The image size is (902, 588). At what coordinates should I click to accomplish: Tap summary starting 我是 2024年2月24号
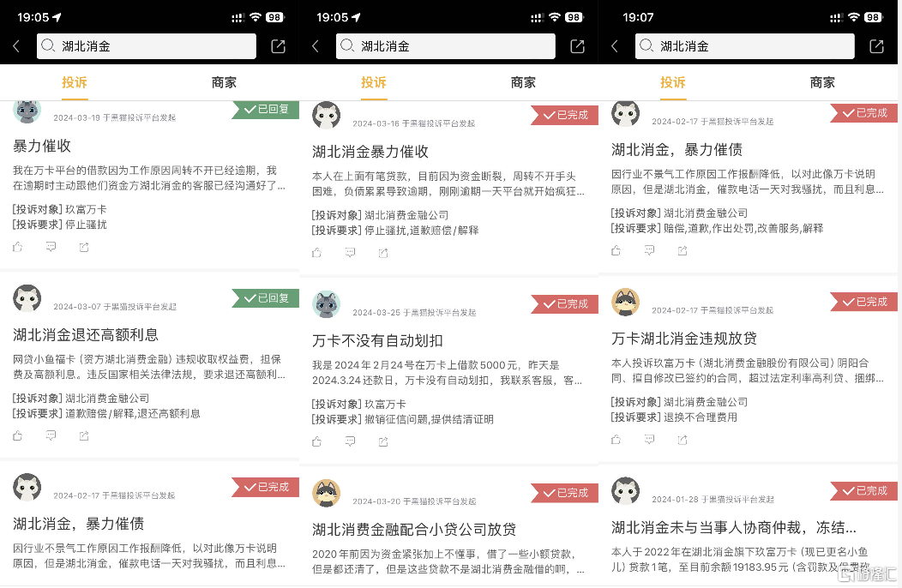pos(447,373)
